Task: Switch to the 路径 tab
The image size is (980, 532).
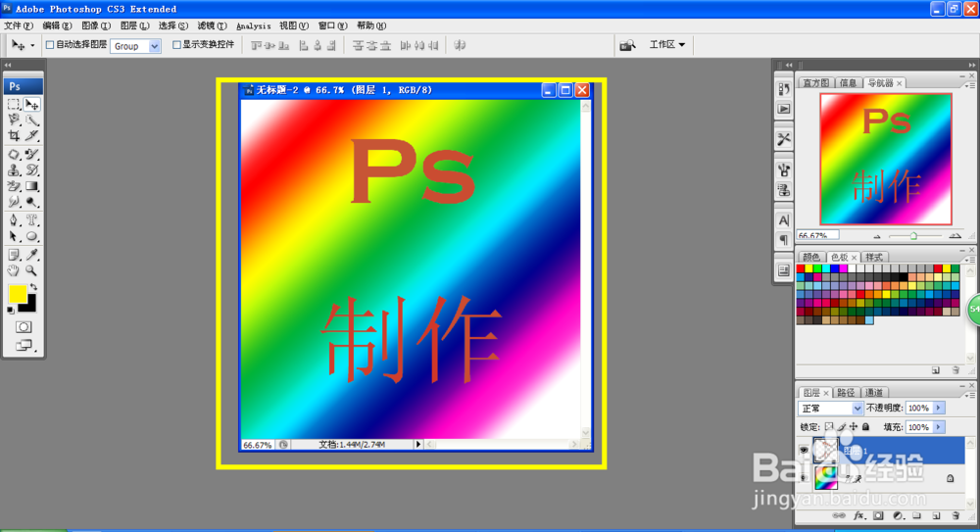Action: 846,393
